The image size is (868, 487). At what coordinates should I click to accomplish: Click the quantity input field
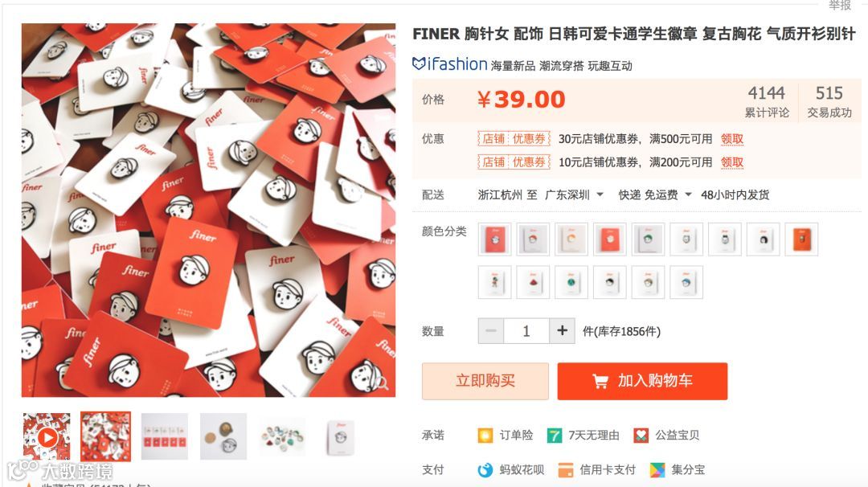526,331
